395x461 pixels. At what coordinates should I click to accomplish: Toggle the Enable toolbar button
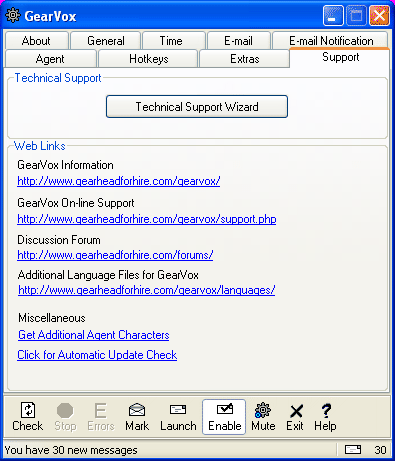click(x=224, y=417)
